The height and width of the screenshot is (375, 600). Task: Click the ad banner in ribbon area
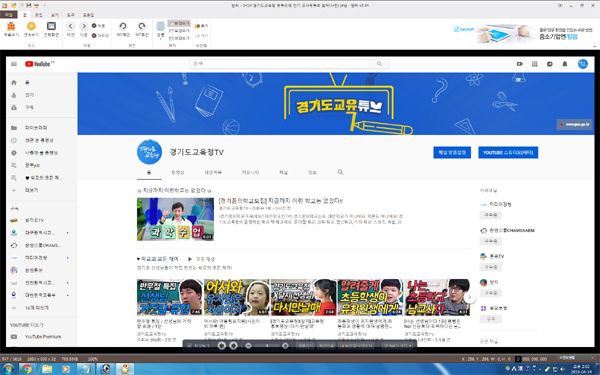pyautogui.click(x=522, y=34)
